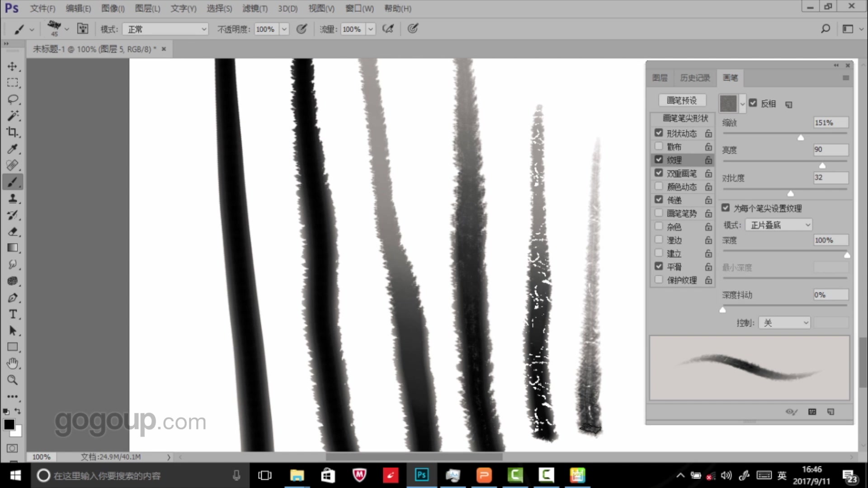Select the Crop tool

tap(12, 132)
